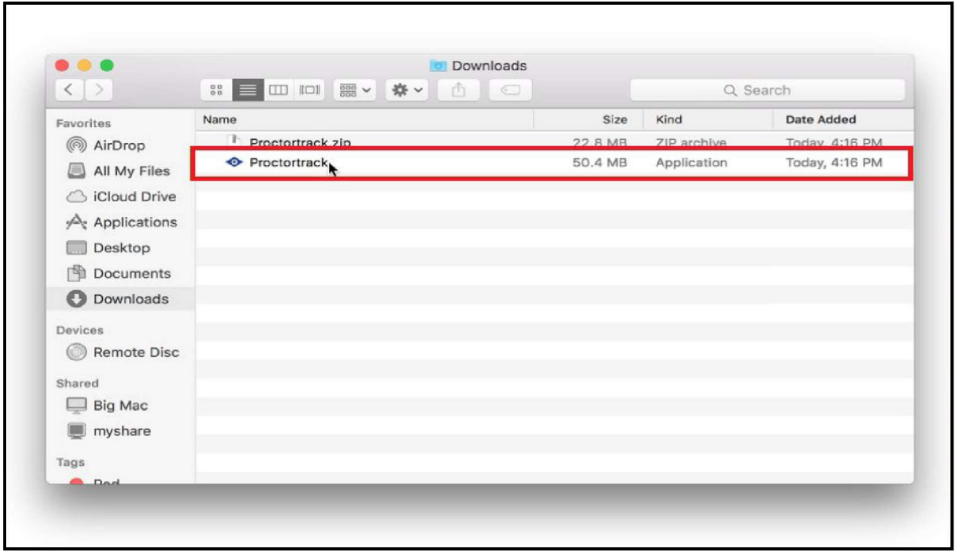This screenshot has width=958, height=553.
Task: Go back with the left chevron button
Action: point(69,90)
